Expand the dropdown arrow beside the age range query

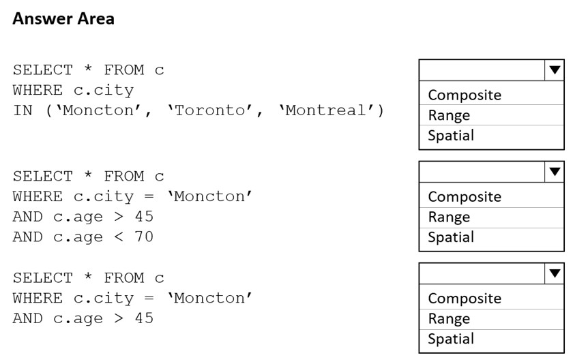point(555,172)
